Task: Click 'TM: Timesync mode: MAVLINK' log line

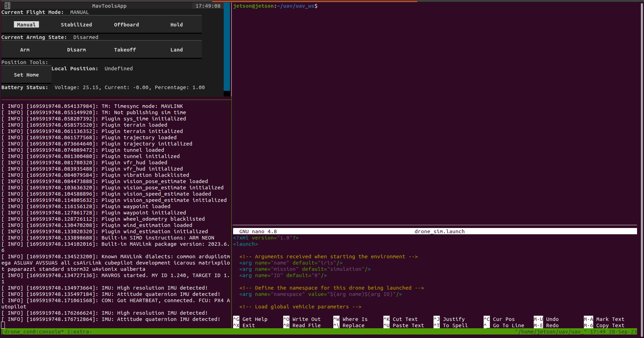Action: click(x=92, y=106)
